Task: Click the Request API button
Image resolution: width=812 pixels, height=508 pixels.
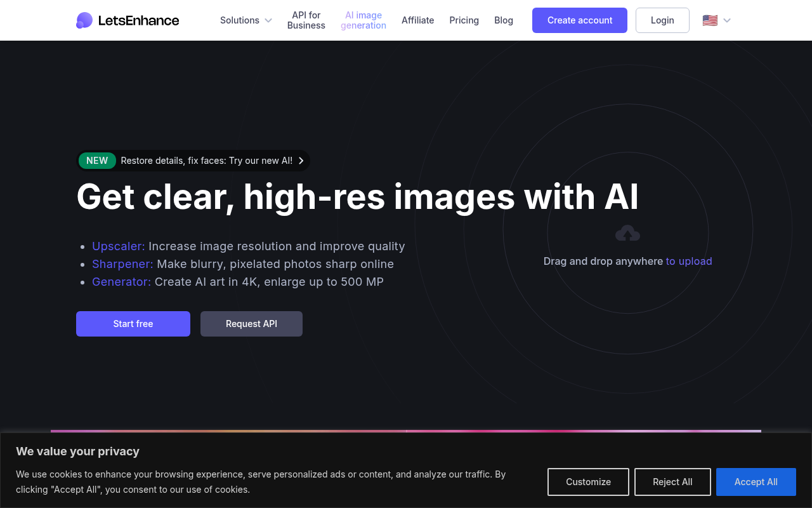Action: click(x=251, y=324)
